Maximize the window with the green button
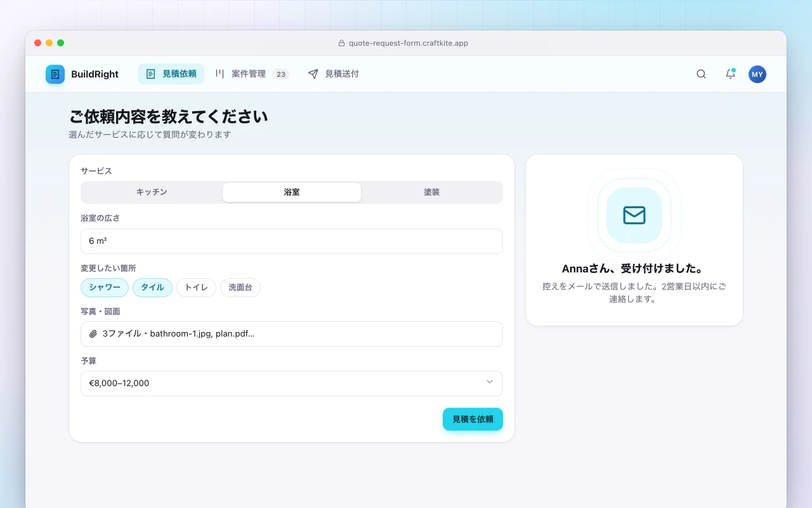 pyautogui.click(x=61, y=43)
